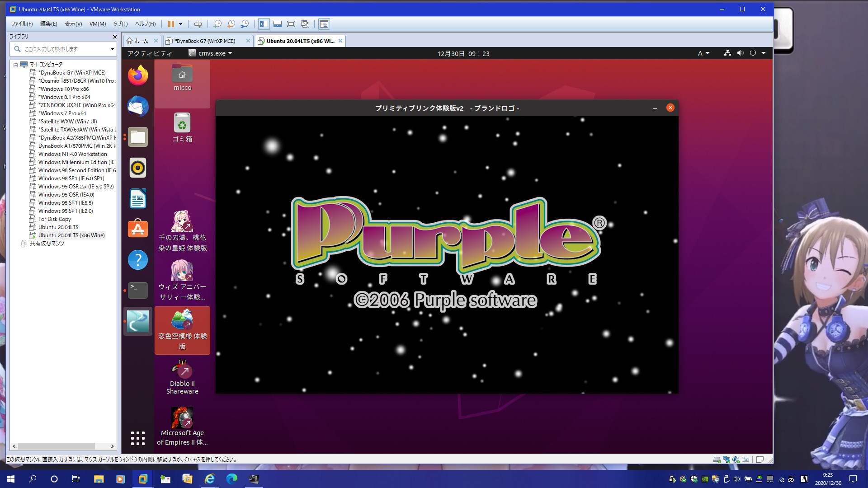Click the VMware hard disk status icon

[x=717, y=460]
